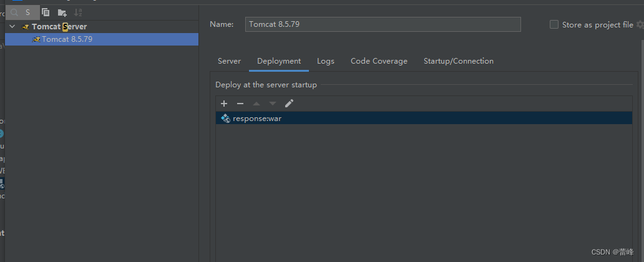The height and width of the screenshot is (262, 644).
Task: Remove the selected artifact with minus icon
Action: tap(240, 104)
